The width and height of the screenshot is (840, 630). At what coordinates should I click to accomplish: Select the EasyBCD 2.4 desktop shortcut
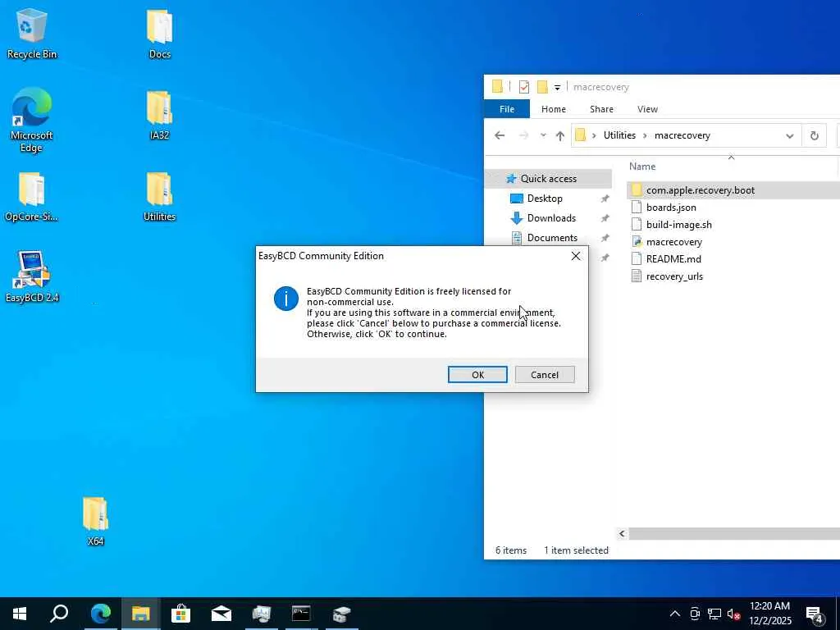(32, 276)
